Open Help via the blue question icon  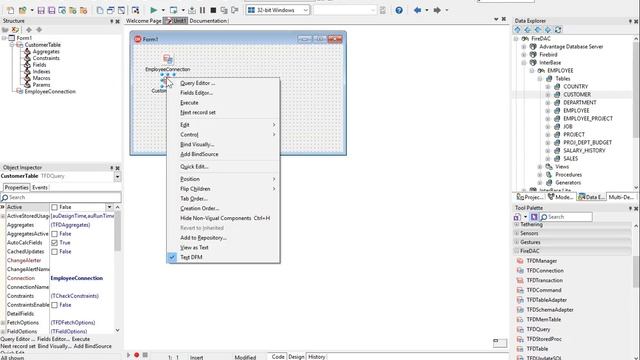tap(399, 10)
